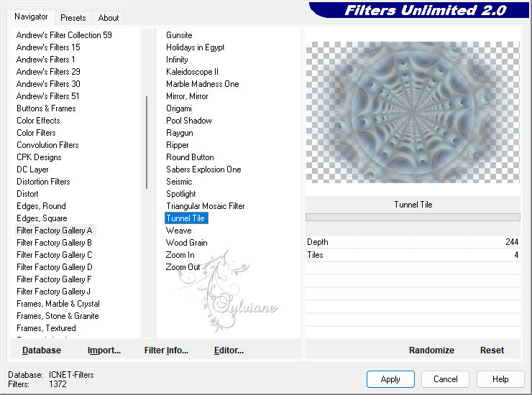Choose the Origami filter
Viewport: 532px width, 395px height.
coord(179,108)
